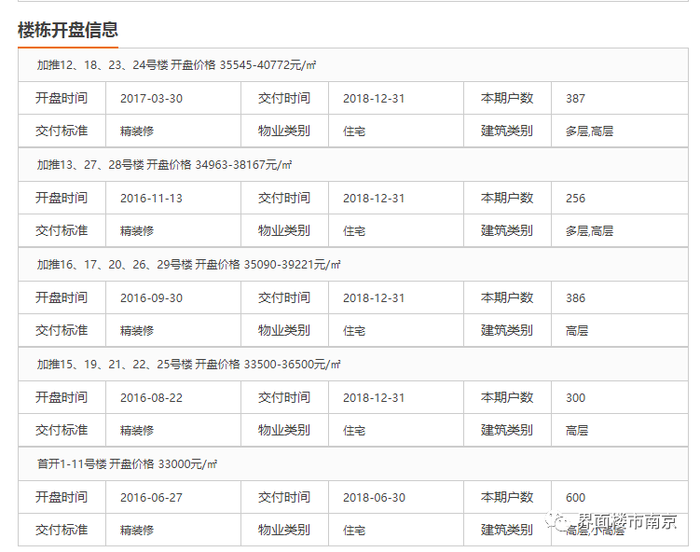
Task: Click 多层,高层 value under household count 256
Action: (589, 231)
